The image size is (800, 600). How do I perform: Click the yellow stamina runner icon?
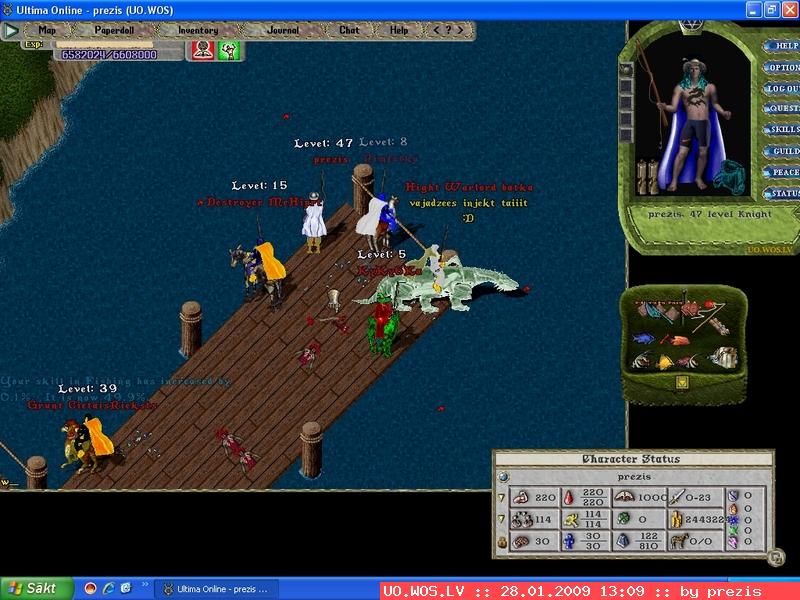(570, 520)
